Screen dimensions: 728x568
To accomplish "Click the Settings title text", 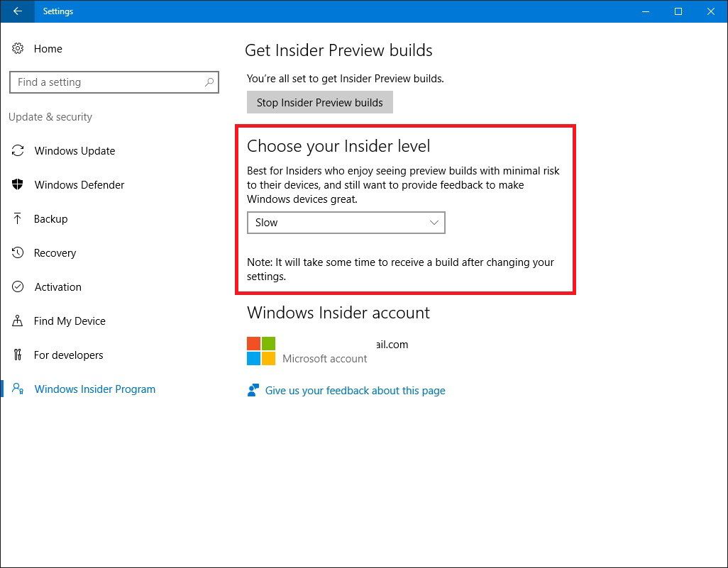I will [x=58, y=11].
